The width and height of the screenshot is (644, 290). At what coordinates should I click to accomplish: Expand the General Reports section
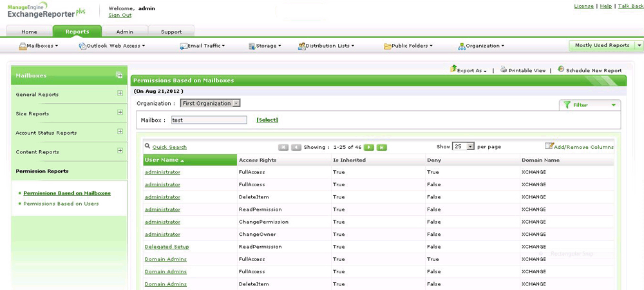coord(120,94)
